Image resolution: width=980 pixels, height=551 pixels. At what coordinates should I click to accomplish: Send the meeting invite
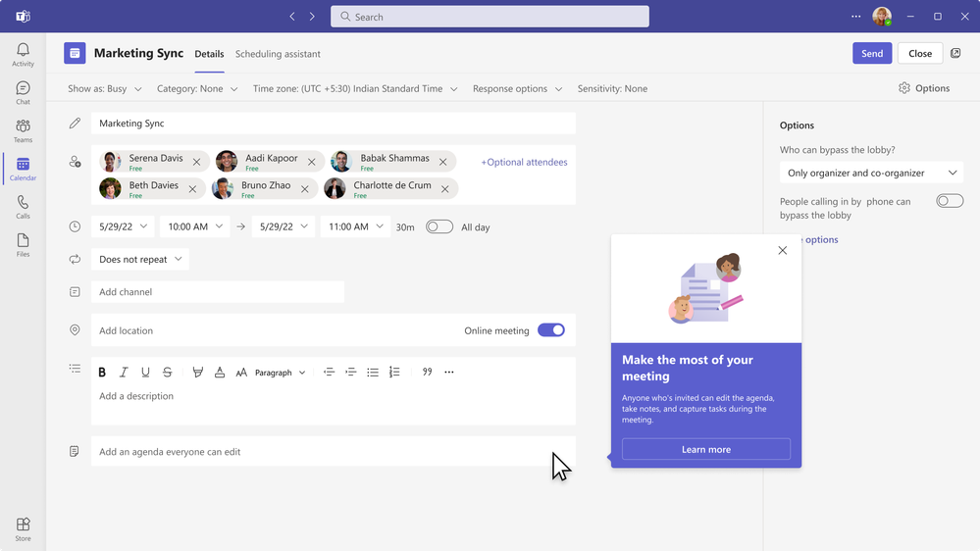pos(872,53)
